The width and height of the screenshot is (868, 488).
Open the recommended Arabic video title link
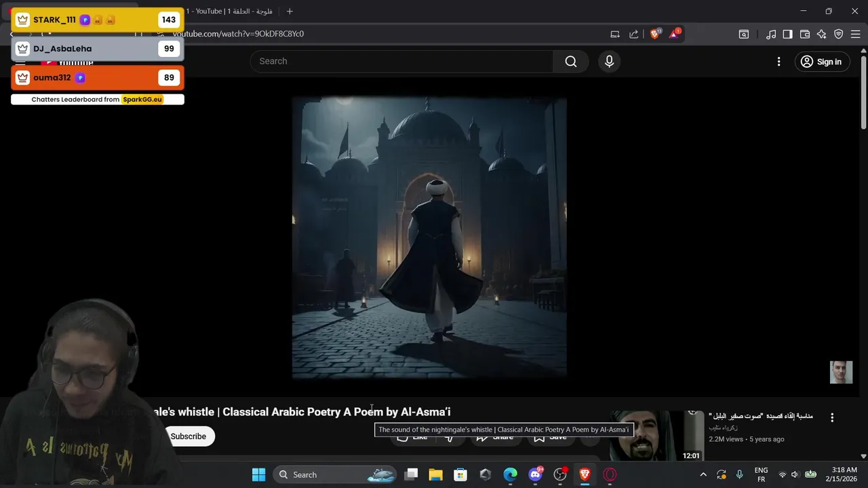761,416
